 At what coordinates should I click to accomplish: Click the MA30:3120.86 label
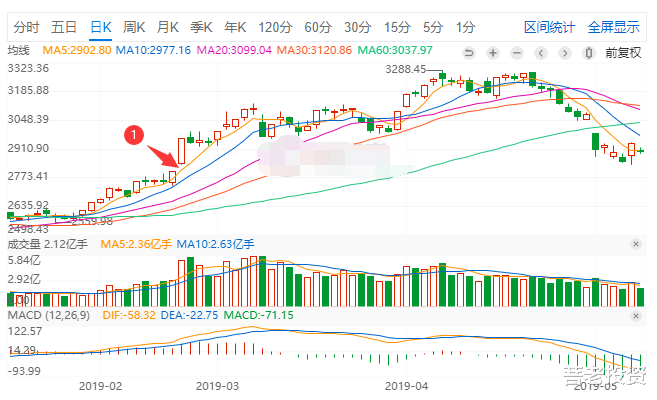[314, 50]
